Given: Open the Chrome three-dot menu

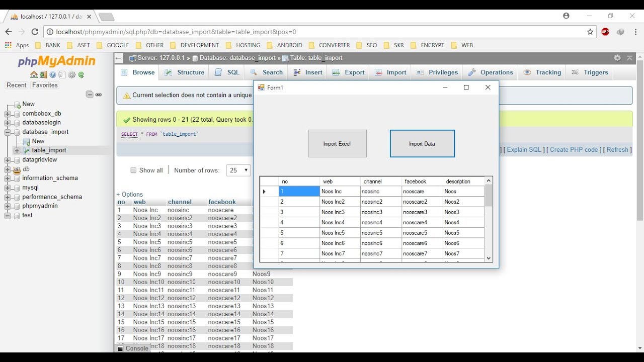Looking at the screenshot, I should pos(635,32).
